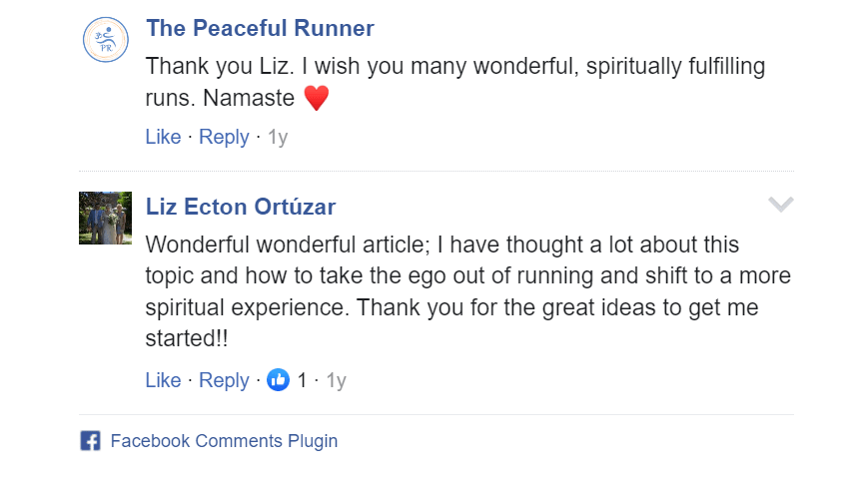The height and width of the screenshot is (486, 868).
Task: Open Liz Ecton Ortúzar's profile photo
Action: coord(105,218)
